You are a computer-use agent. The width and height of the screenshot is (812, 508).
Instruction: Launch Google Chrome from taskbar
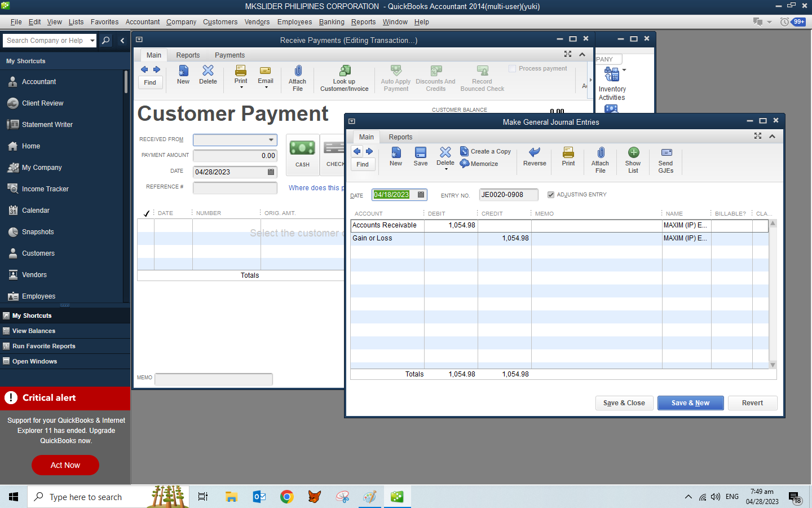287,497
